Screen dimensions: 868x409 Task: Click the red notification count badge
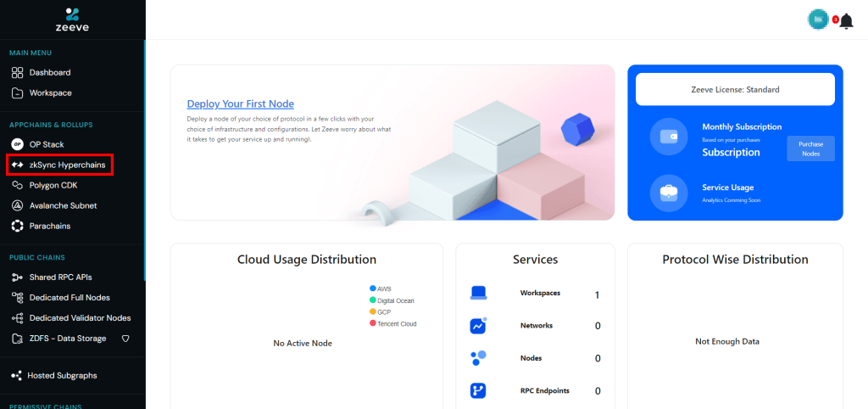point(835,20)
